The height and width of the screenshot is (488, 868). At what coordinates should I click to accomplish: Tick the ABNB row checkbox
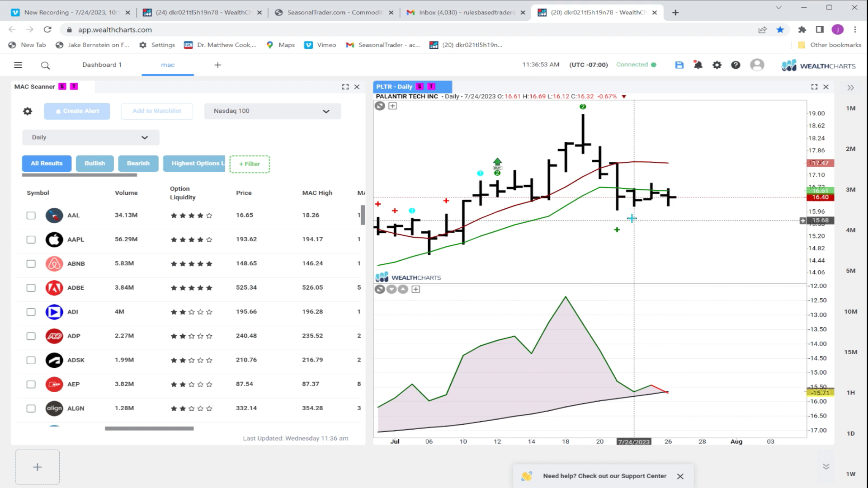(31, 264)
